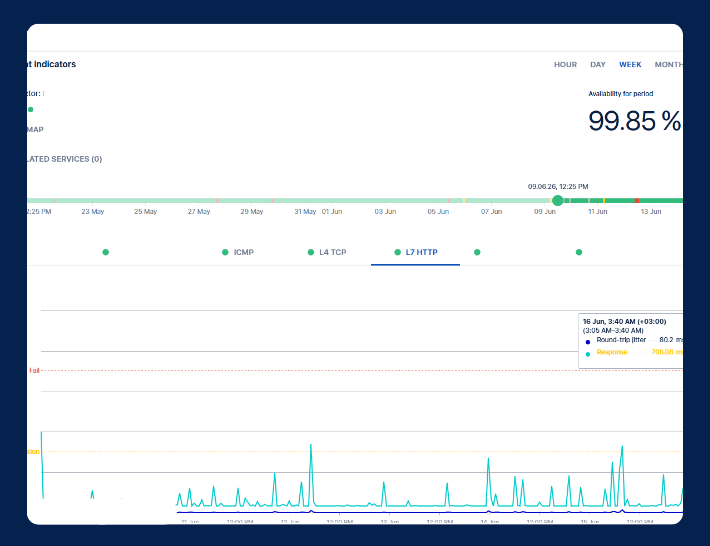Click the large green timeline handle
The width and height of the screenshot is (710, 546).
tap(557, 200)
